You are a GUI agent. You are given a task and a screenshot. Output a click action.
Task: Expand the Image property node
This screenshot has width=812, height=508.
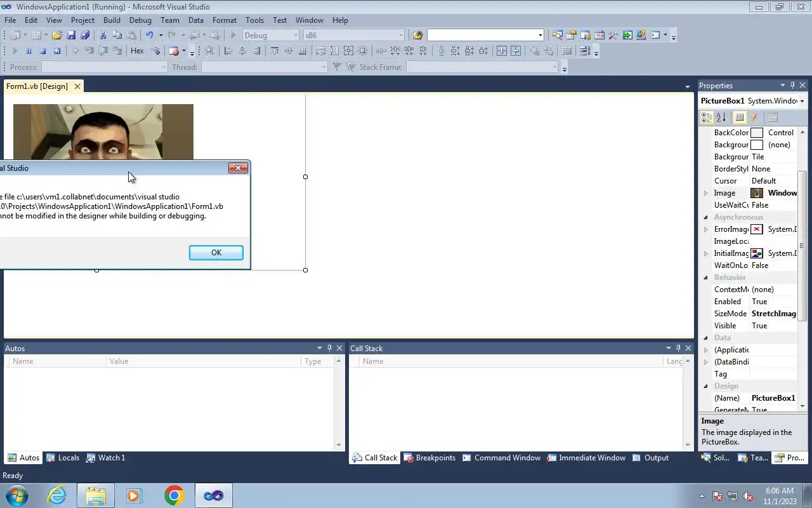click(x=705, y=193)
